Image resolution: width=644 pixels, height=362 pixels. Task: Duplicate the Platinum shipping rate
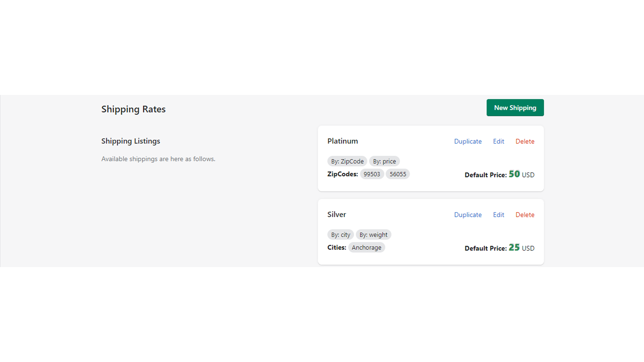point(468,141)
